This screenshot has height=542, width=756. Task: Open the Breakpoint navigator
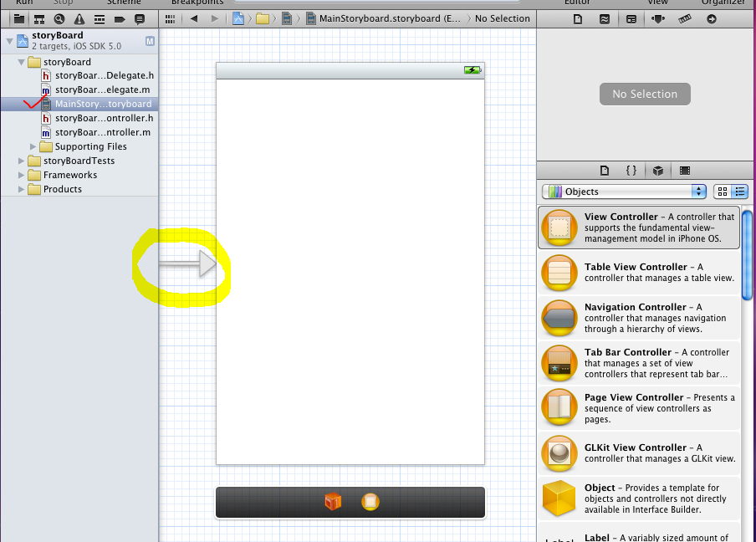coord(120,19)
